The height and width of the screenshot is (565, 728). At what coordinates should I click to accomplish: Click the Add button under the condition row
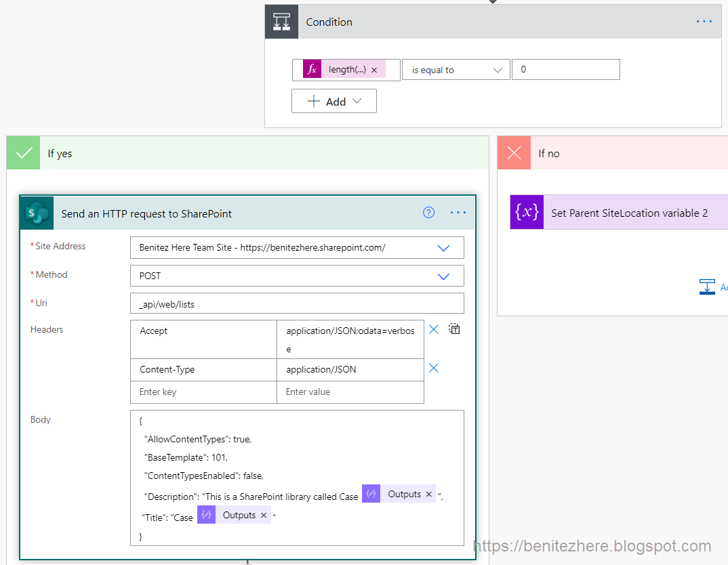333,100
